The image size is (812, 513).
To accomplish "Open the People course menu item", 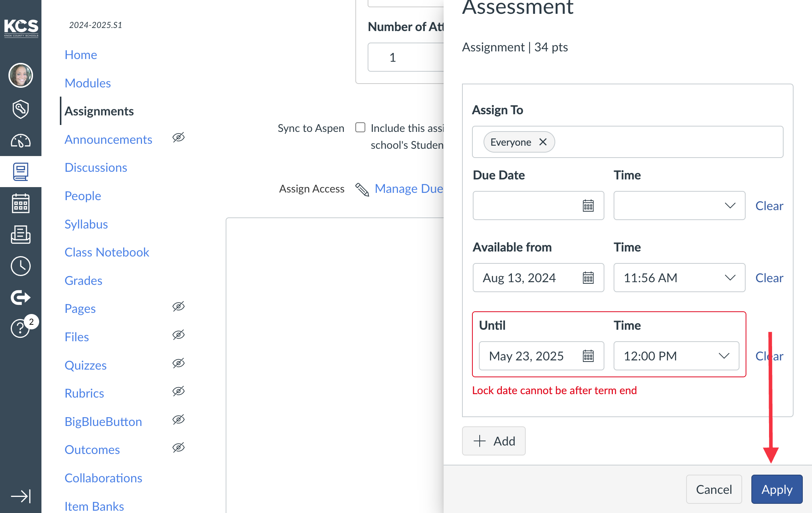I will tap(83, 196).
